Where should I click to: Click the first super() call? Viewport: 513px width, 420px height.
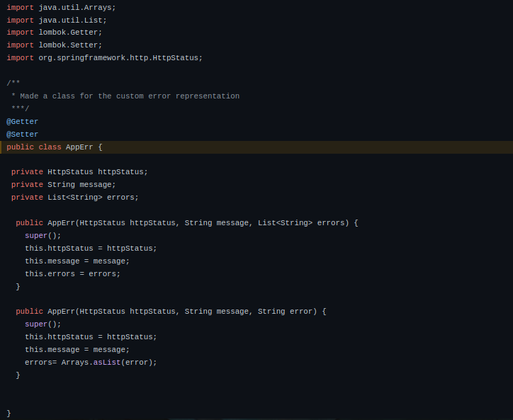point(43,236)
